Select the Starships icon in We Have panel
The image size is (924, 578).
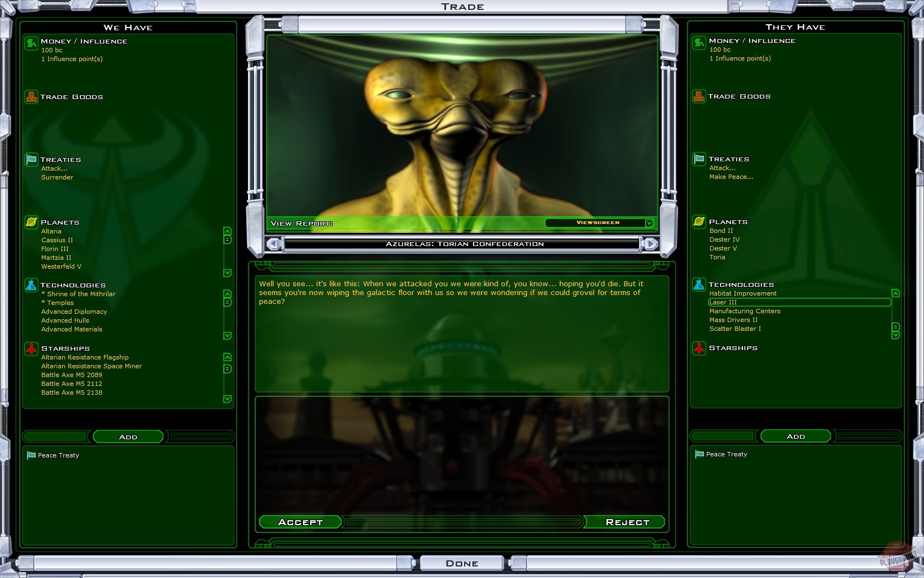pos(31,348)
